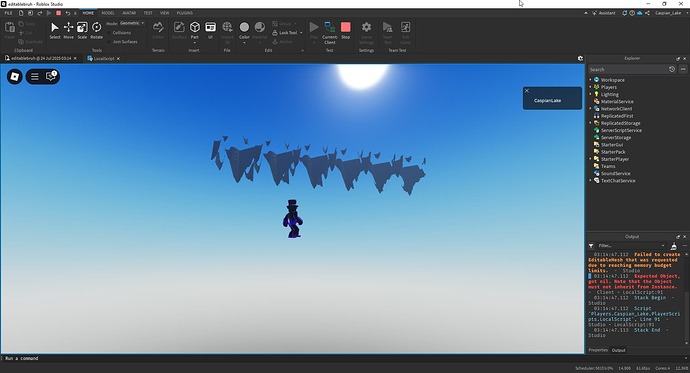Image resolution: width=690 pixels, height=373 pixels.
Task: Open the Roblox logo menu in viewport
Action: (15, 77)
